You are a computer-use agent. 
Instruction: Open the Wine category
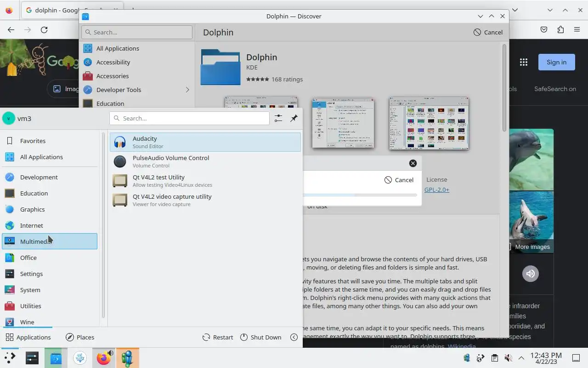[50, 322]
